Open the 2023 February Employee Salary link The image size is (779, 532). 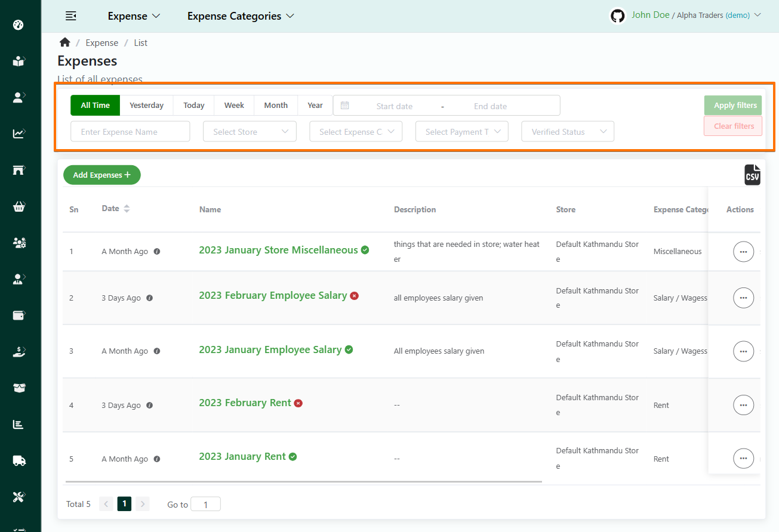tap(273, 295)
